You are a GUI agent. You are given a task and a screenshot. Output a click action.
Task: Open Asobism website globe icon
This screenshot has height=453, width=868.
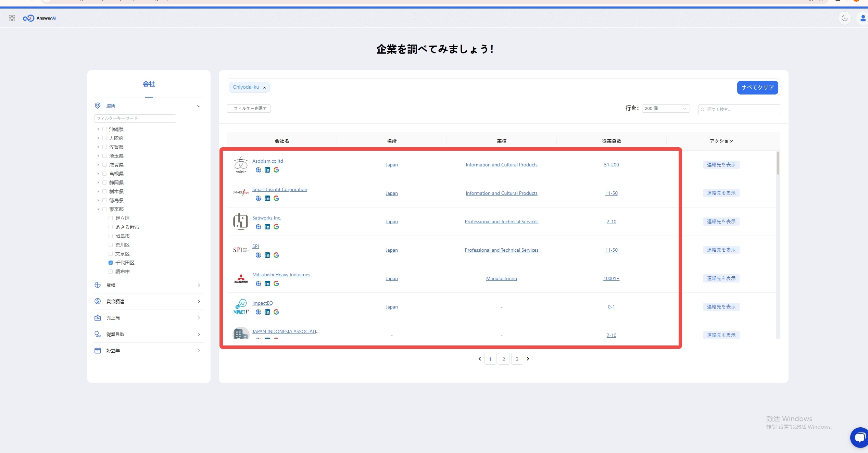pyautogui.click(x=259, y=170)
